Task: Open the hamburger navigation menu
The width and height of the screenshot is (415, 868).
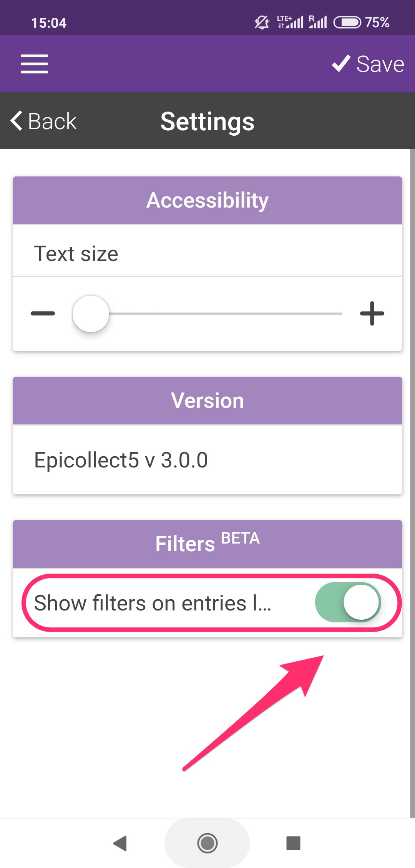Action: coord(34,64)
